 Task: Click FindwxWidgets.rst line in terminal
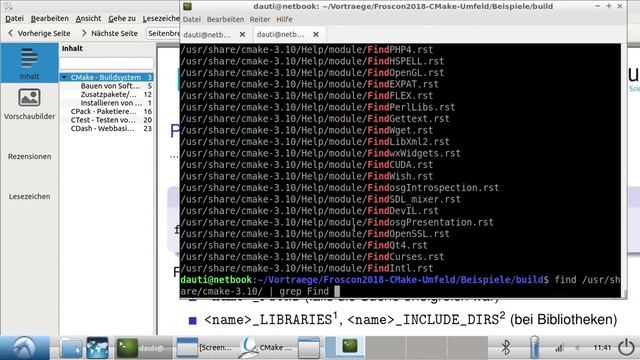tap(320, 153)
